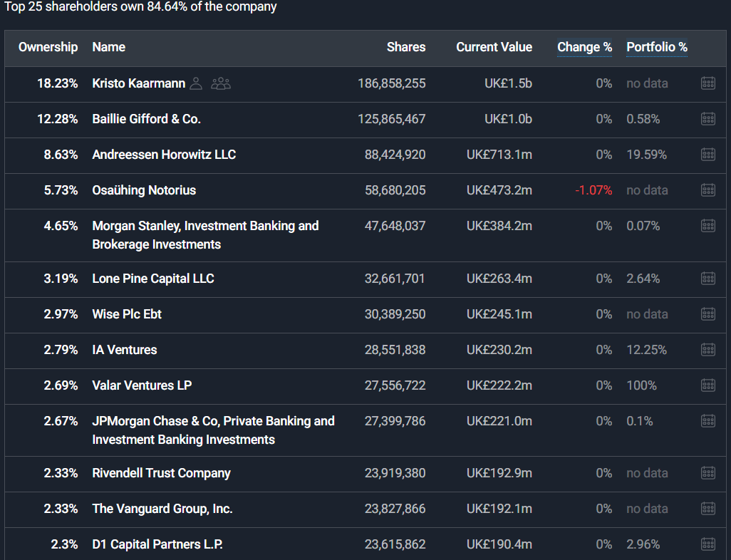Click shares value 23,615,862
This screenshot has width=731, height=560.
coord(395,544)
